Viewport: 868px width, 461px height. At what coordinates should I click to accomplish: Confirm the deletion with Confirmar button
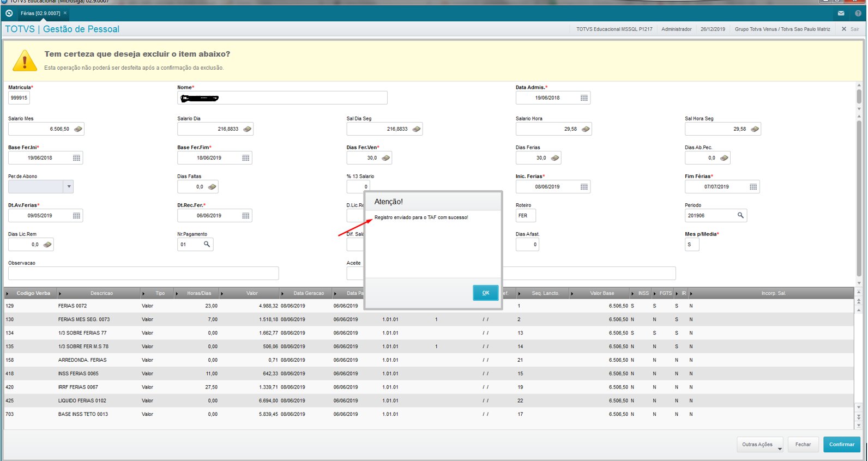[841, 444]
